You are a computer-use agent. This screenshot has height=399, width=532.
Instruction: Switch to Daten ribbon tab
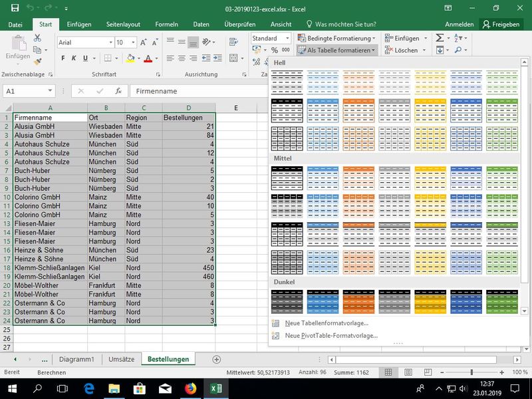tap(201, 25)
